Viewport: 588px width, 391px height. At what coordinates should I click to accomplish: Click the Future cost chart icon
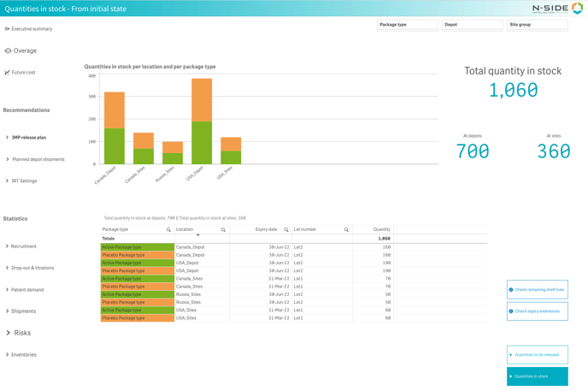[7, 73]
